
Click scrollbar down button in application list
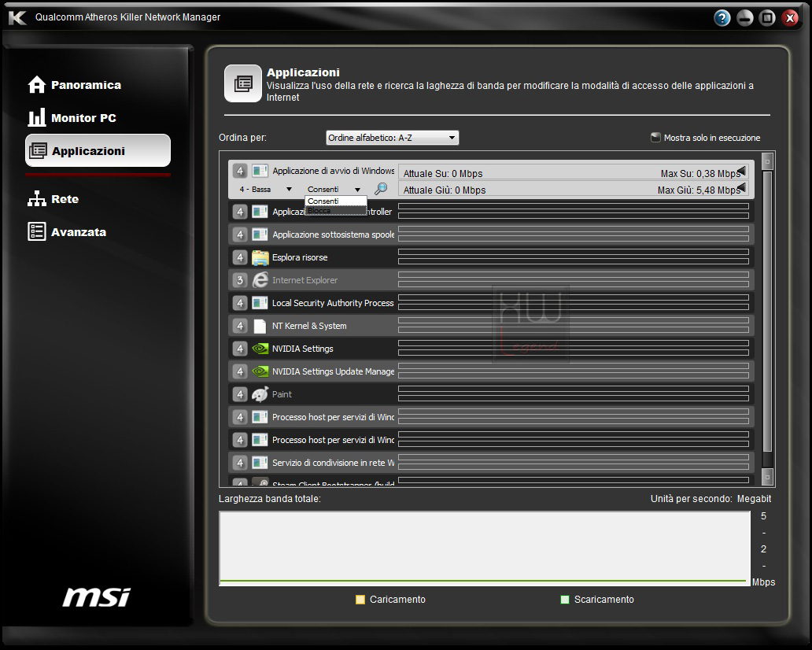click(767, 477)
